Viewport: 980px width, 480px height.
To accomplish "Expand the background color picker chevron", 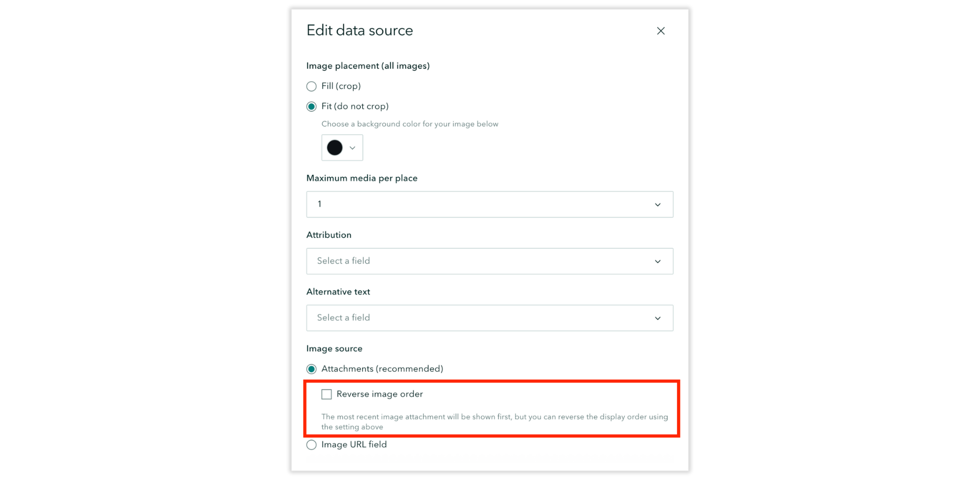I will [352, 147].
